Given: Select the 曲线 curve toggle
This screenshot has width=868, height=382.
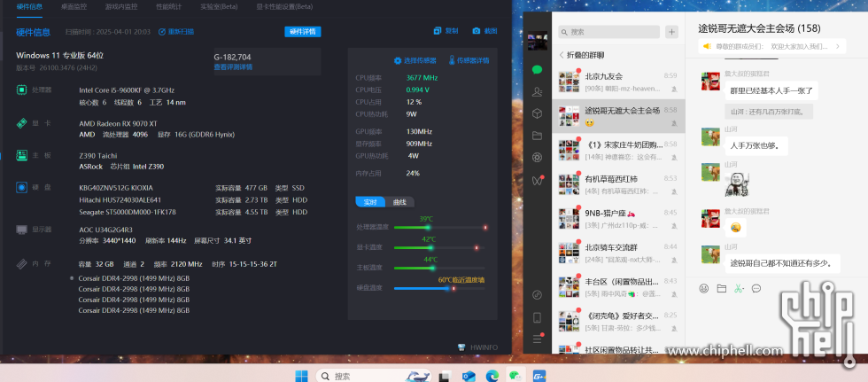Looking at the screenshot, I should [399, 202].
